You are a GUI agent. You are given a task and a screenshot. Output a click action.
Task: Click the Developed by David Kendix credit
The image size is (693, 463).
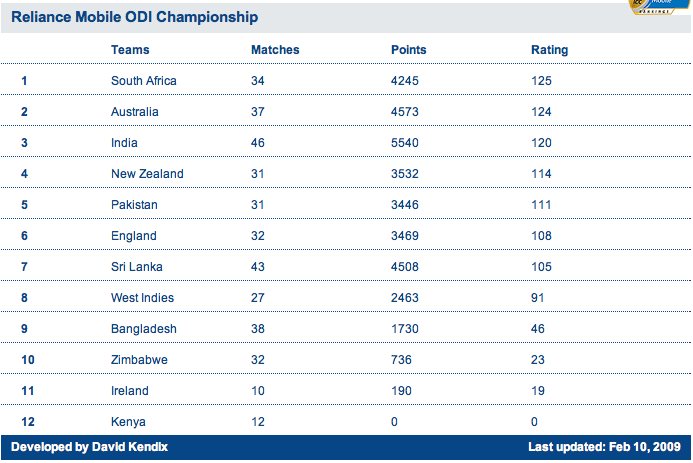(x=79, y=446)
